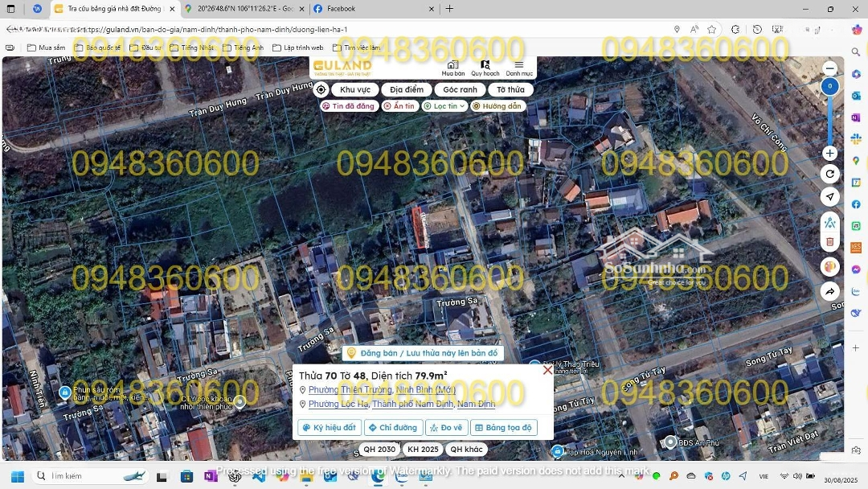Click the trash delete icon on map
868x489 pixels.
pos(829,241)
